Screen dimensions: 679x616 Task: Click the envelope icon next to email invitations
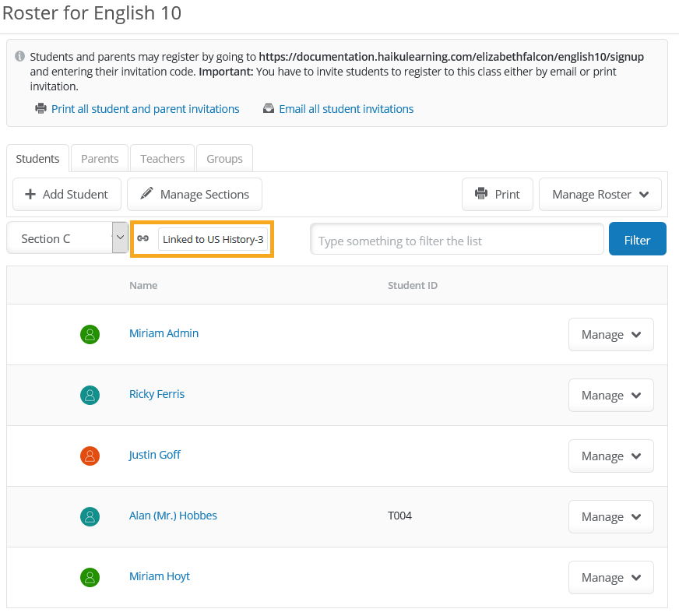269,108
